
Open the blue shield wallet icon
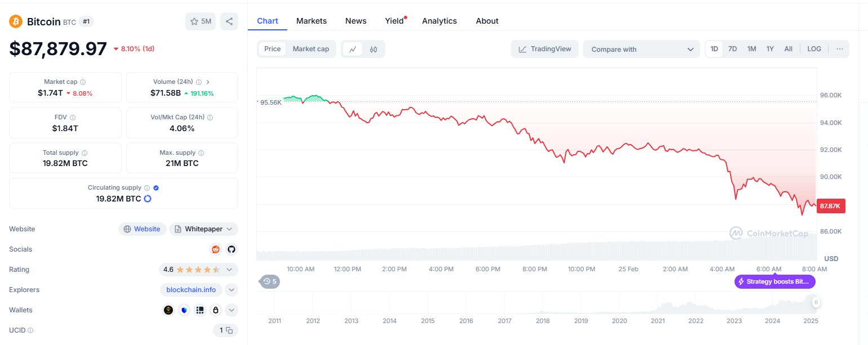tap(184, 310)
